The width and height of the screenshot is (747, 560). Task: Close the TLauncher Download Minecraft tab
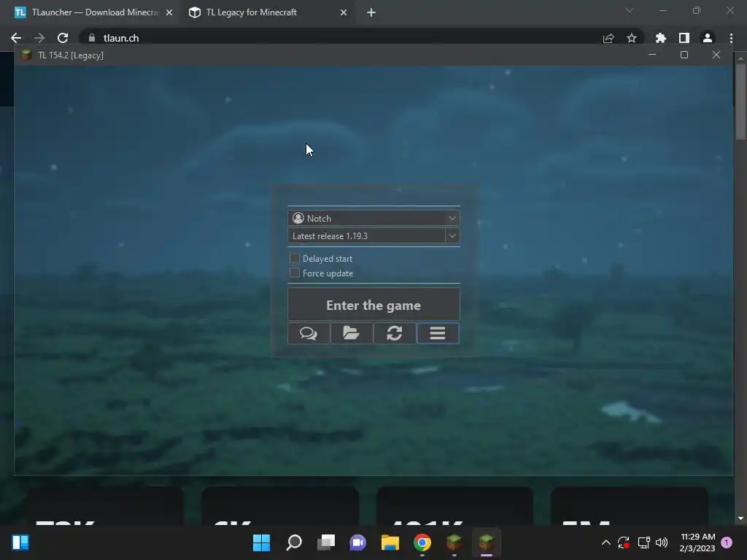(x=169, y=12)
